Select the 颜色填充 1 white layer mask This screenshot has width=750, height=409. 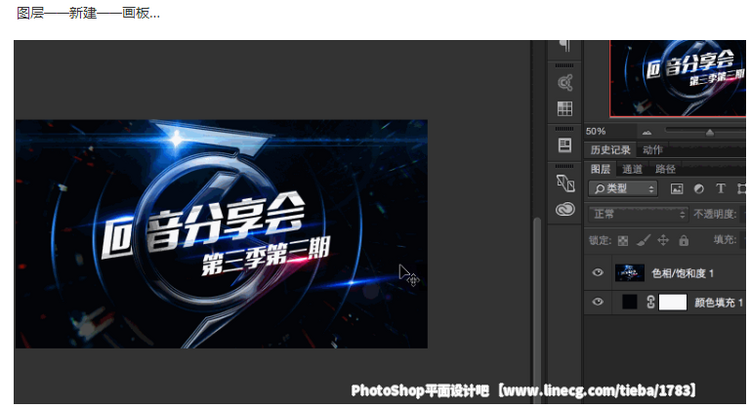673,302
